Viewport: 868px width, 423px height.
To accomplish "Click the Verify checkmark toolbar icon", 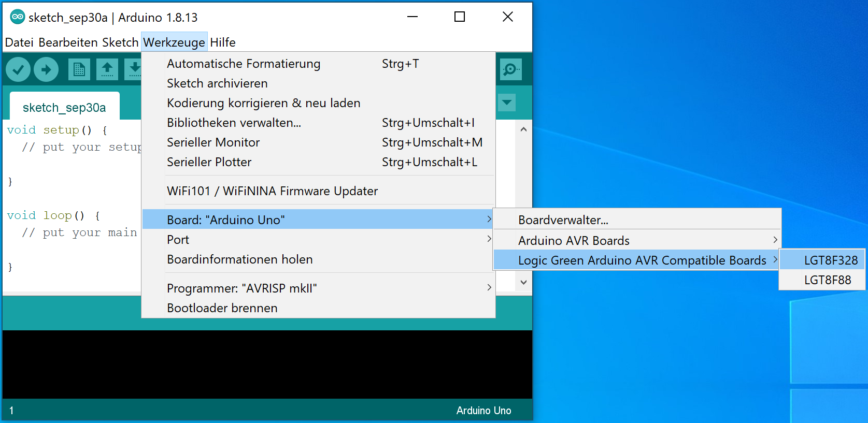I will pos(18,69).
